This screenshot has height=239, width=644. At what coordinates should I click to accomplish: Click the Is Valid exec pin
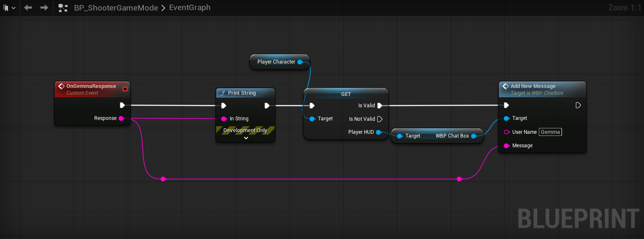pyautogui.click(x=379, y=106)
